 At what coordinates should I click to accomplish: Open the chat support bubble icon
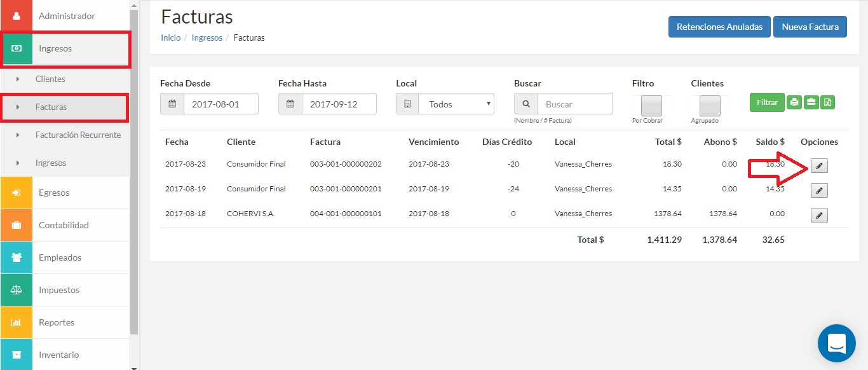click(x=837, y=343)
